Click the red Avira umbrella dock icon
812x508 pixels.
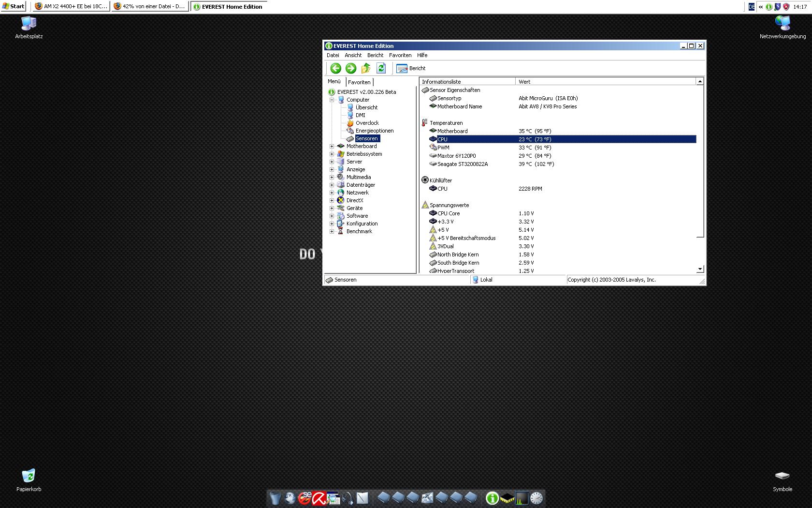pyautogui.click(x=319, y=498)
